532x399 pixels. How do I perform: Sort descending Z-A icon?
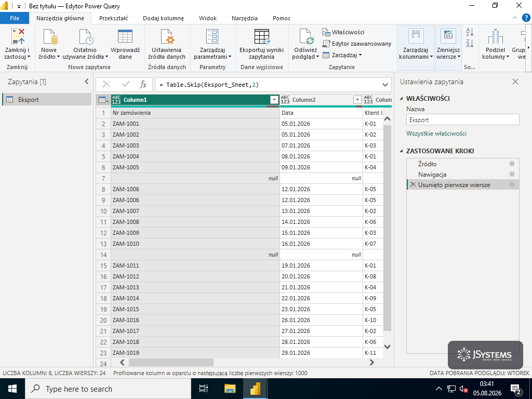(x=470, y=44)
